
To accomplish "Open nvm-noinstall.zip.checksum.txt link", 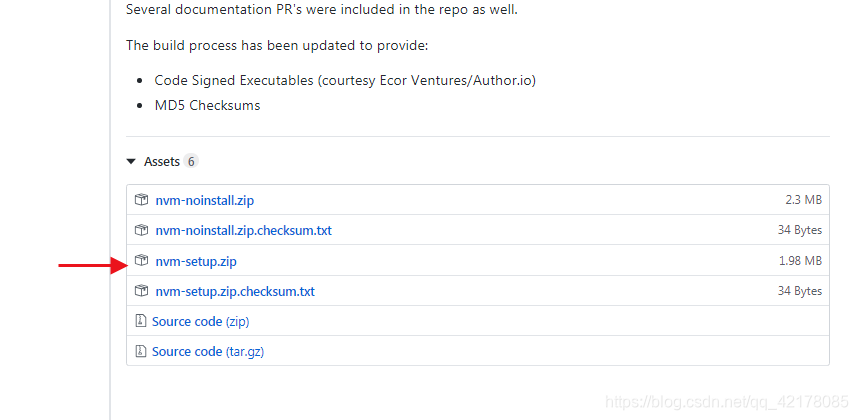I will (244, 230).
